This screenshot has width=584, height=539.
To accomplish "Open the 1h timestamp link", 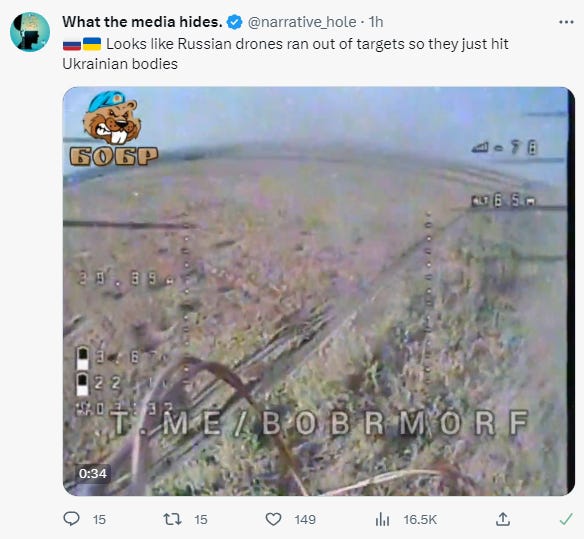I will point(376,22).
